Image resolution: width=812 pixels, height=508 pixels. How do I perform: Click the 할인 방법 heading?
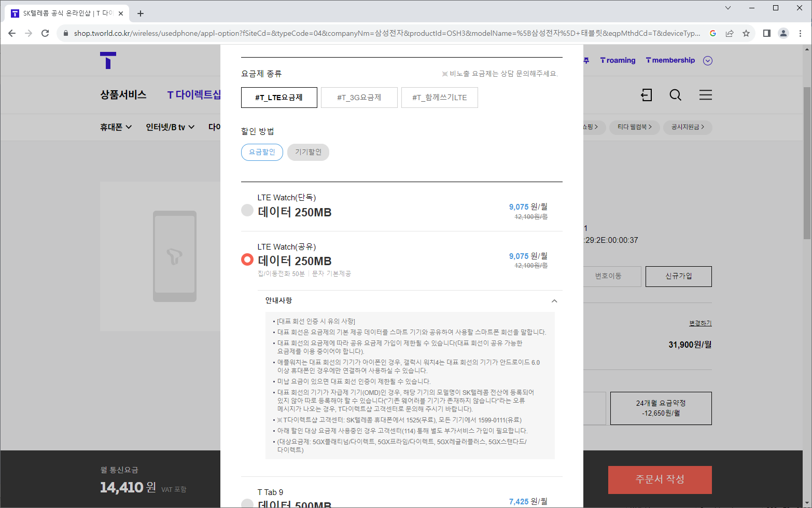[x=258, y=131]
